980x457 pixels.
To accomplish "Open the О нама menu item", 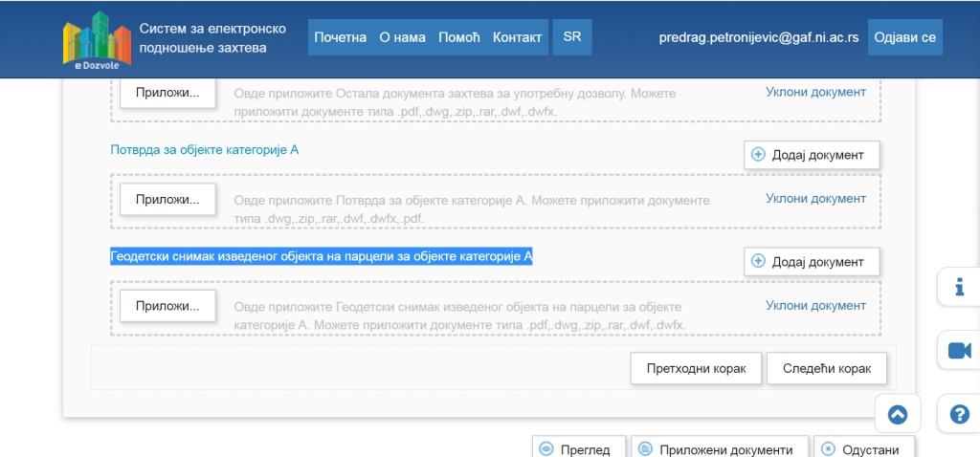I will point(402,37).
